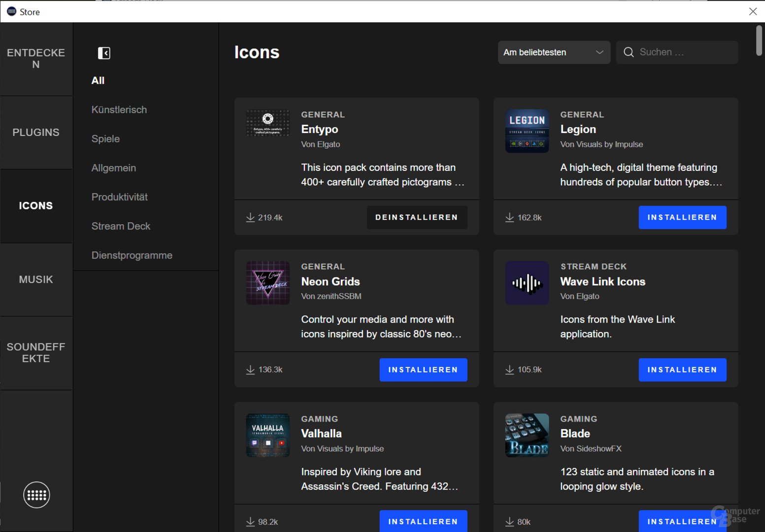Click download icon beside 162.8k
This screenshot has height=532, width=765.
(x=509, y=217)
